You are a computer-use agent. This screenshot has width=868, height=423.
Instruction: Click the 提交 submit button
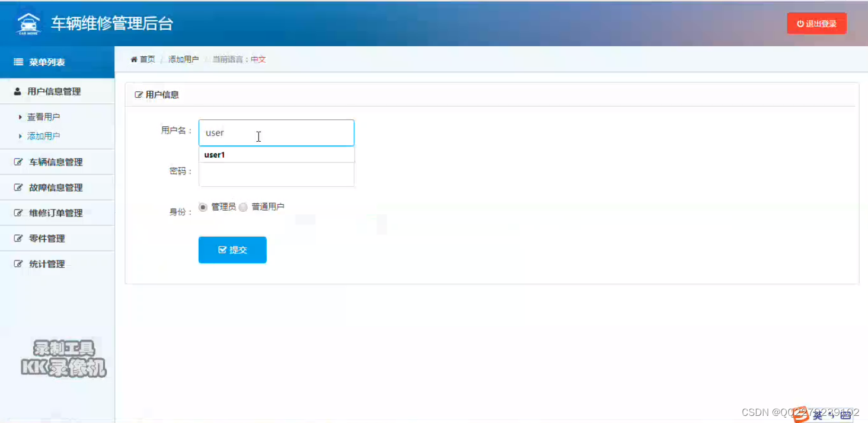[232, 250]
